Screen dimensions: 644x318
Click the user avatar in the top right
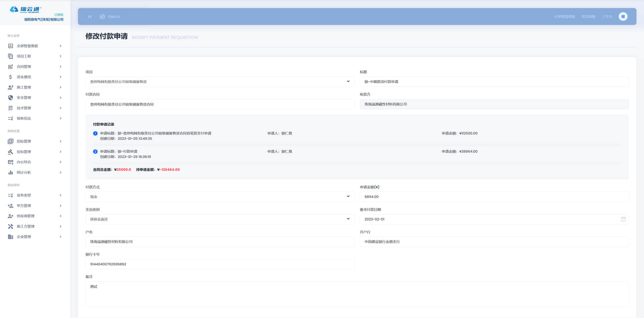623,17
